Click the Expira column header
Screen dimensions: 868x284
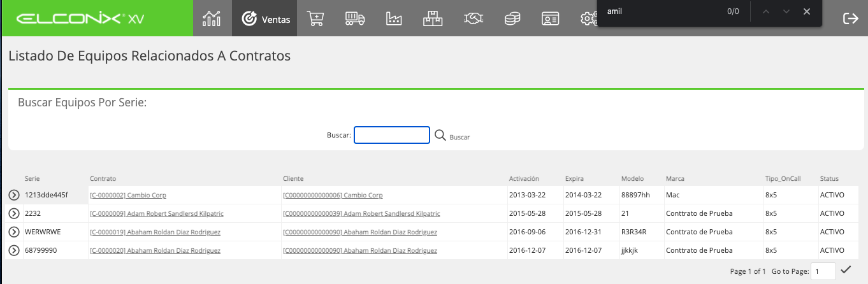[x=574, y=179]
